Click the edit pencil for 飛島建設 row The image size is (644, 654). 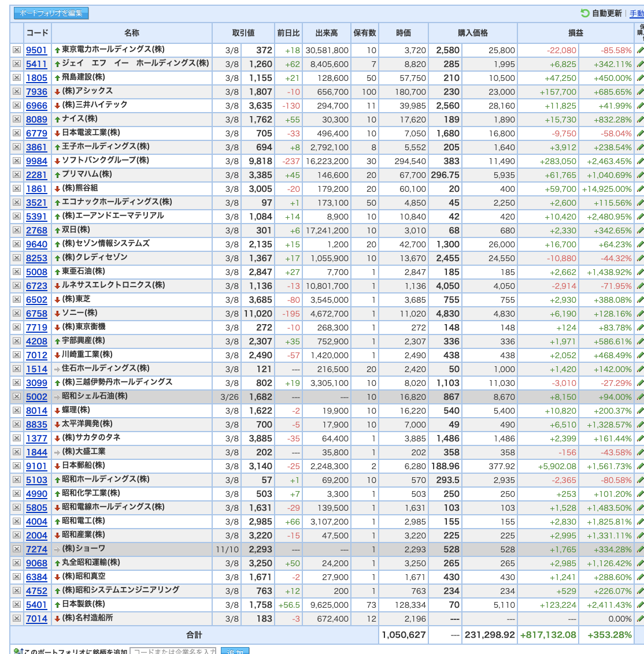tap(640, 78)
